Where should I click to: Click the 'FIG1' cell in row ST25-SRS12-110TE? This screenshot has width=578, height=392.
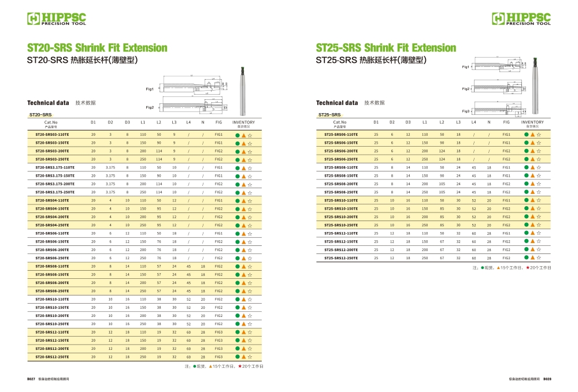click(506, 233)
